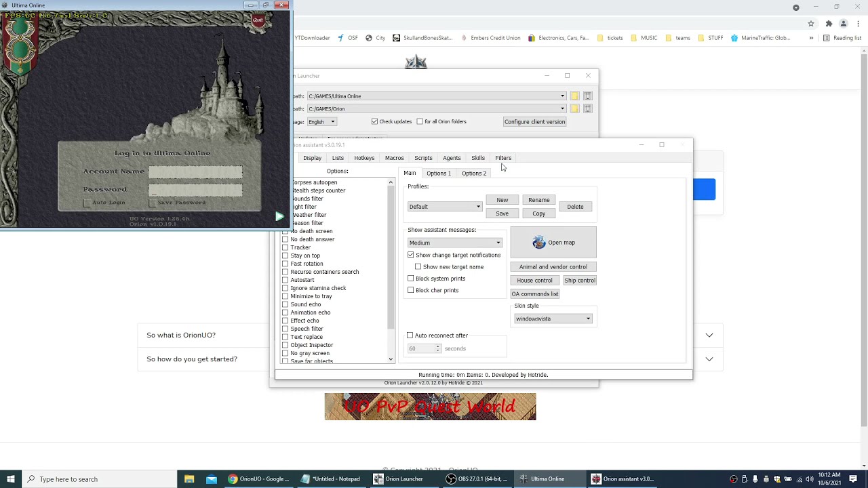Image resolution: width=868 pixels, height=488 pixels.
Task: Click New profile button
Action: coord(502,200)
